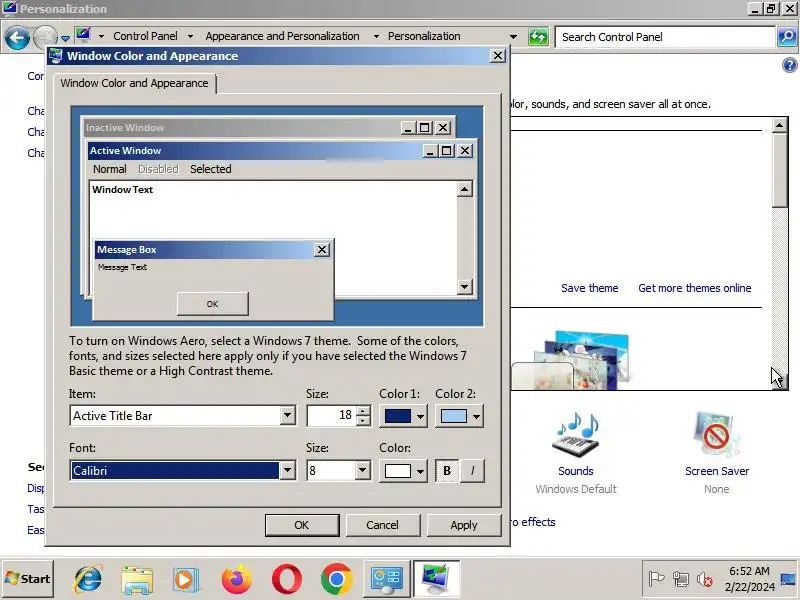The height and width of the screenshot is (600, 800).
Task: Click the Selected menu preview item
Action: click(211, 169)
